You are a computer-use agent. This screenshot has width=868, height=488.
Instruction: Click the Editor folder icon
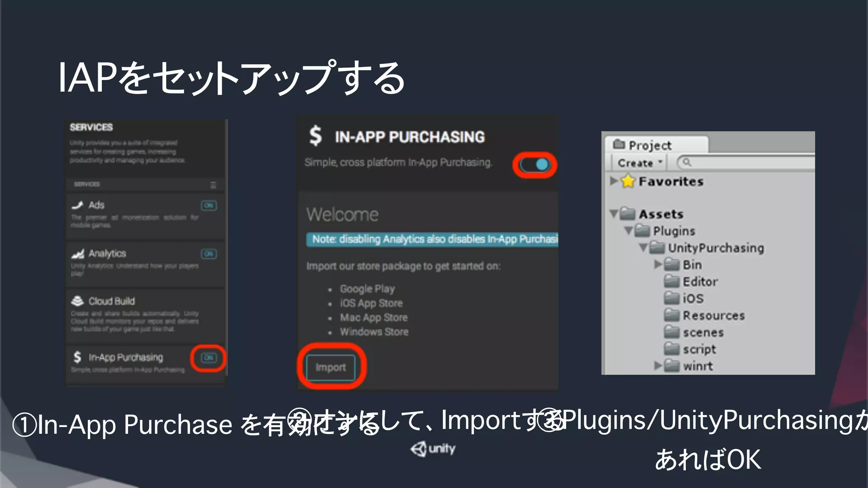tap(672, 281)
